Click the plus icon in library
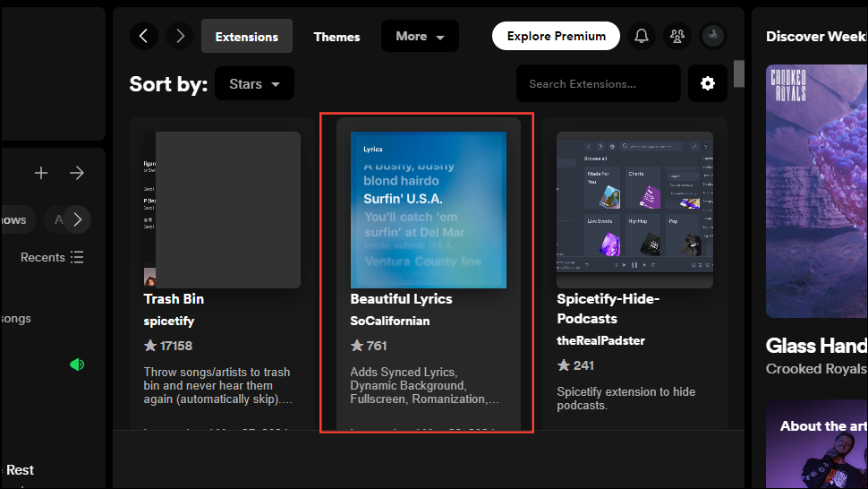The width and height of the screenshot is (868, 489). coord(41,173)
